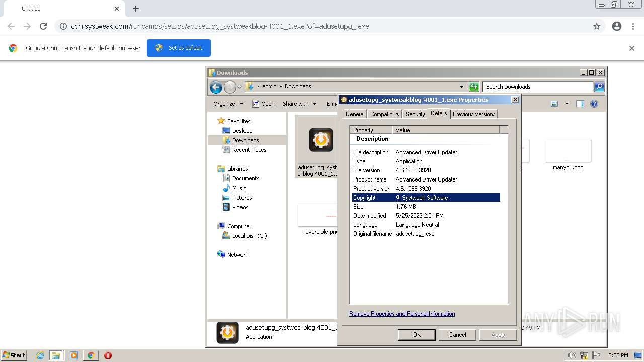This screenshot has width=644, height=362.
Task: Toggle the preview pane icon
Action: click(x=580, y=104)
